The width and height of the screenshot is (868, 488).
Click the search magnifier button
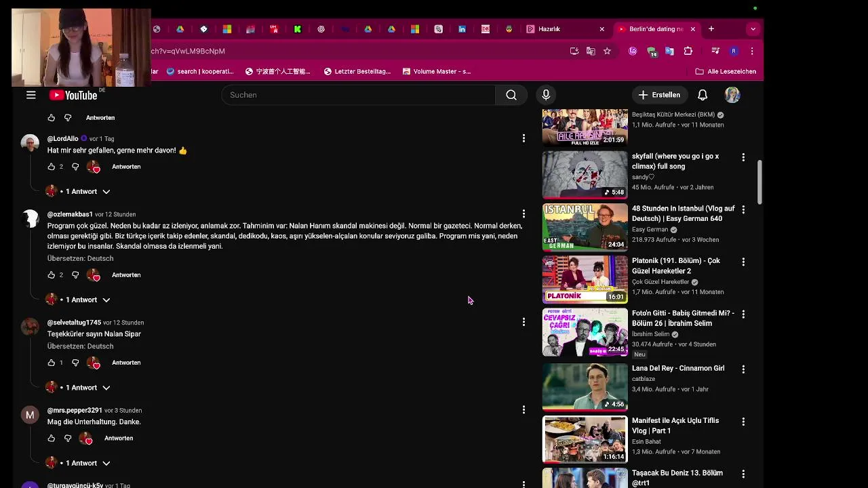click(x=511, y=95)
